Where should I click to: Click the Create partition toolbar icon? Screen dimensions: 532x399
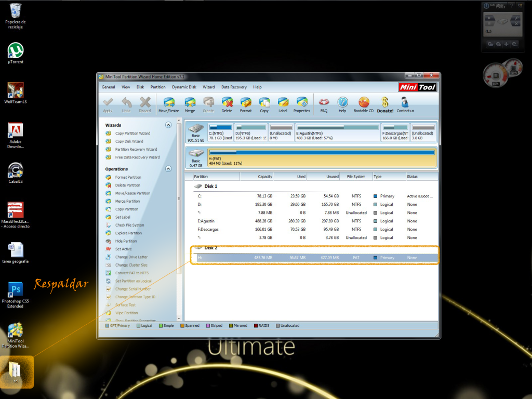pyautogui.click(x=208, y=104)
